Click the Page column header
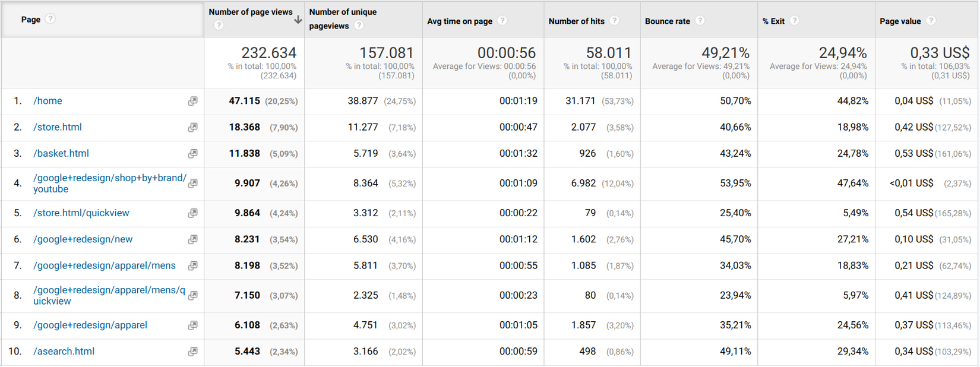Image resolution: width=980 pixels, height=367 pixels. (x=31, y=20)
